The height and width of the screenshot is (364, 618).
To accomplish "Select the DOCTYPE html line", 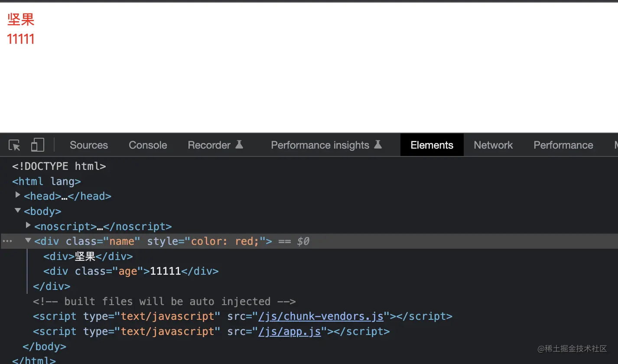I will (59, 166).
